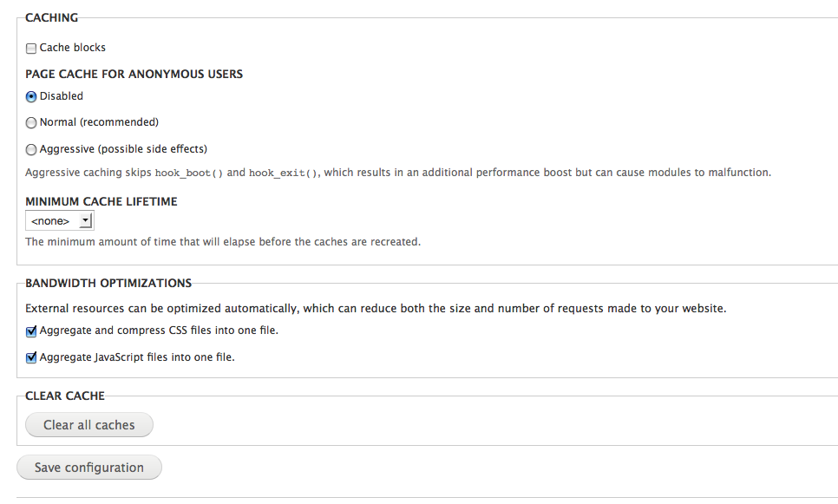Viewport: 838px width, 504px height.
Task: Click the CSS aggregation label text
Action: click(159, 331)
